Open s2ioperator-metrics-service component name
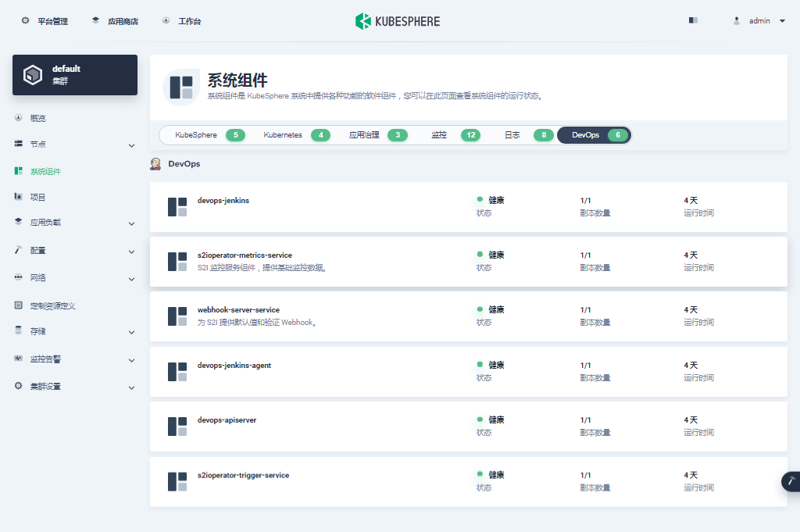 click(245, 255)
